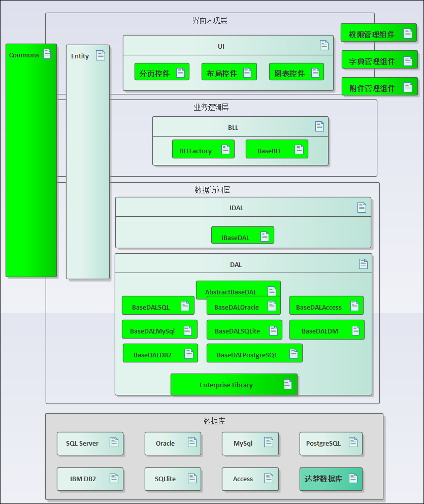Click the document icon in the IDAL package header

click(362, 207)
